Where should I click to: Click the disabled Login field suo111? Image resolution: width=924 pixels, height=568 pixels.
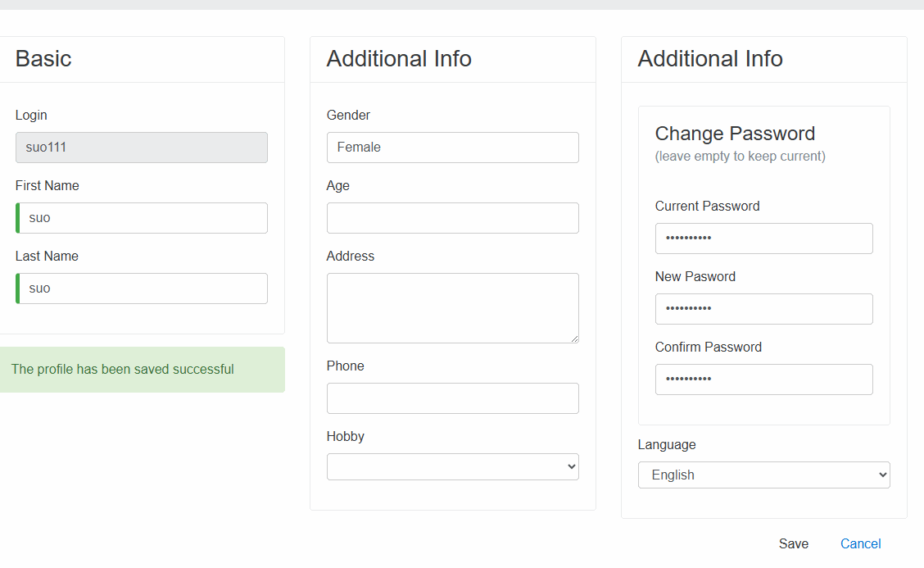point(142,148)
